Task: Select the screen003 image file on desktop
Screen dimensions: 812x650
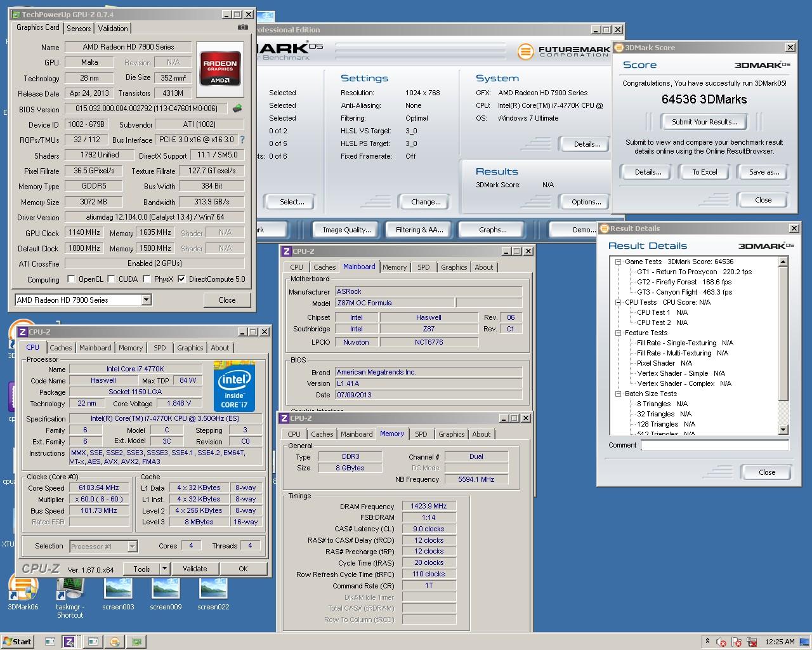Action: 119,593
